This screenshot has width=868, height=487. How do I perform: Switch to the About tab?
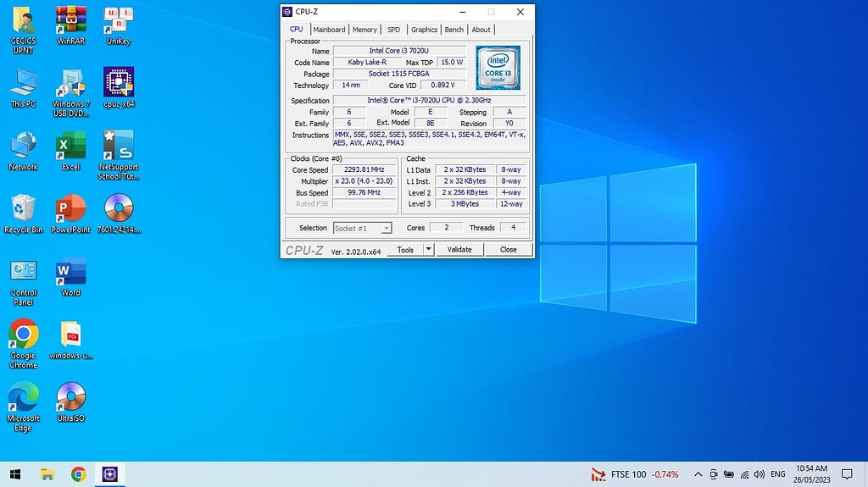(x=481, y=30)
